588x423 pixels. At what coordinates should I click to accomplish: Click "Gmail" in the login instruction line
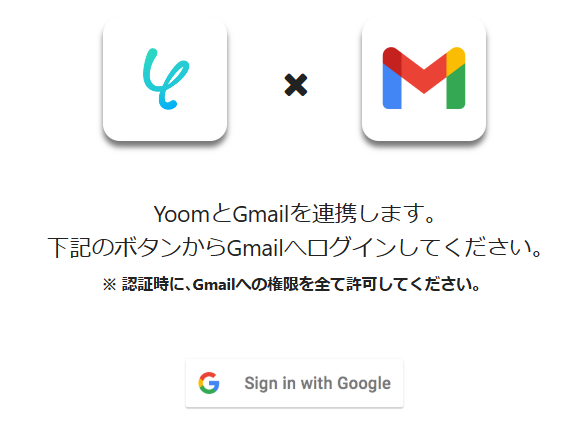[255, 248]
